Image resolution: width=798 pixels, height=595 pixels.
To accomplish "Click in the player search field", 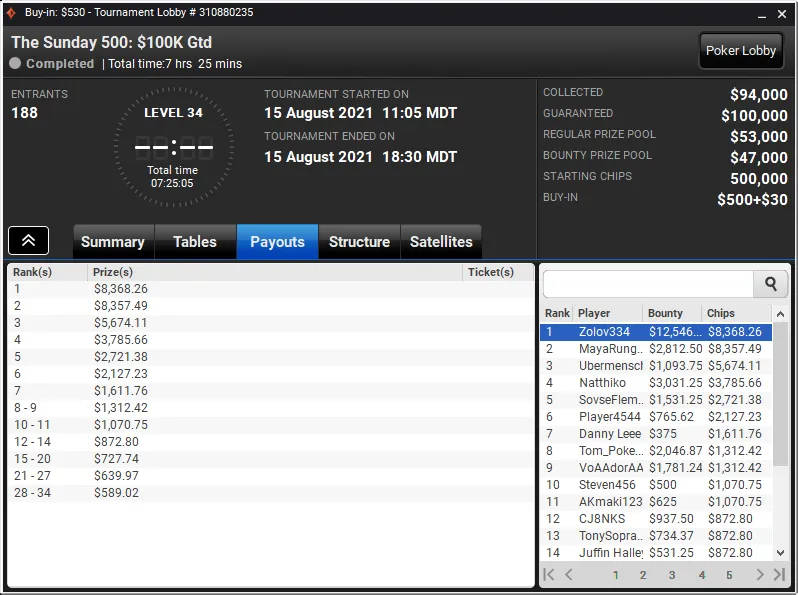I will click(648, 284).
